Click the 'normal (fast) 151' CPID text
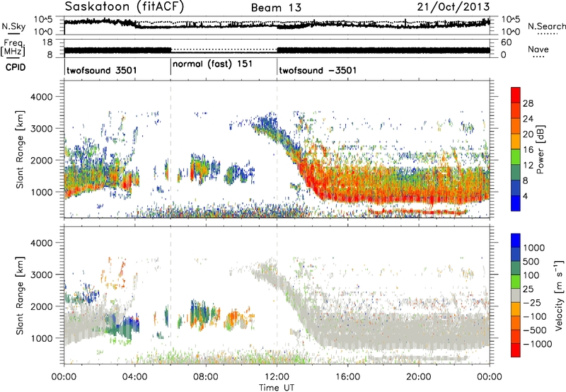Screen dimensions: 566x392 pyautogui.click(x=212, y=64)
